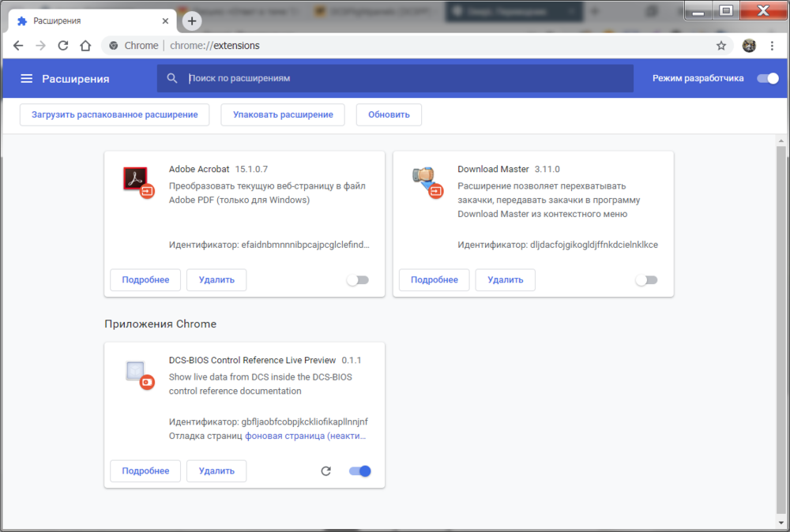Remove DCS-BIOS app with Удалить
Viewport: 790px width, 532px height.
(216, 471)
